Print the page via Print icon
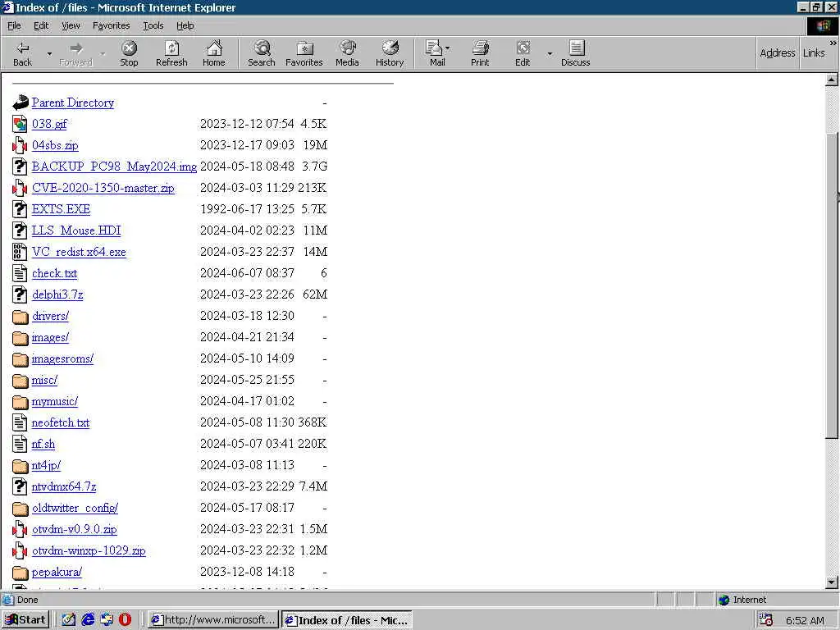The width and height of the screenshot is (840, 630). pos(480,53)
